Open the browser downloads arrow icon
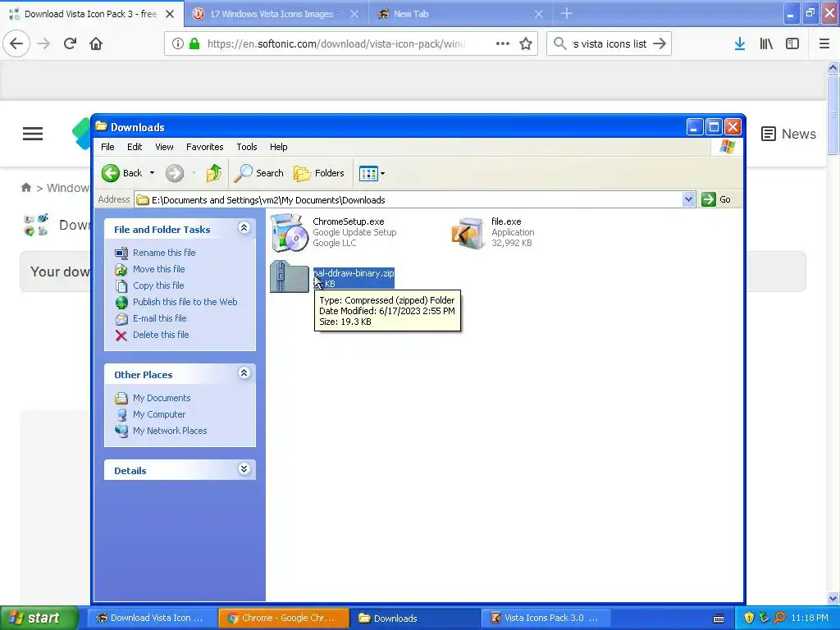The image size is (840, 630). pos(740,43)
